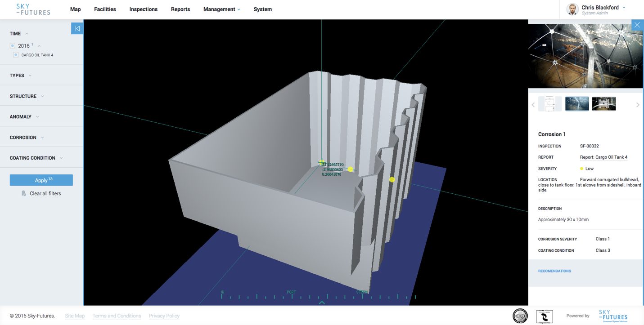The height and width of the screenshot is (325, 644).
Task: Show previous thumbnail with left arrow
Action: (533, 105)
